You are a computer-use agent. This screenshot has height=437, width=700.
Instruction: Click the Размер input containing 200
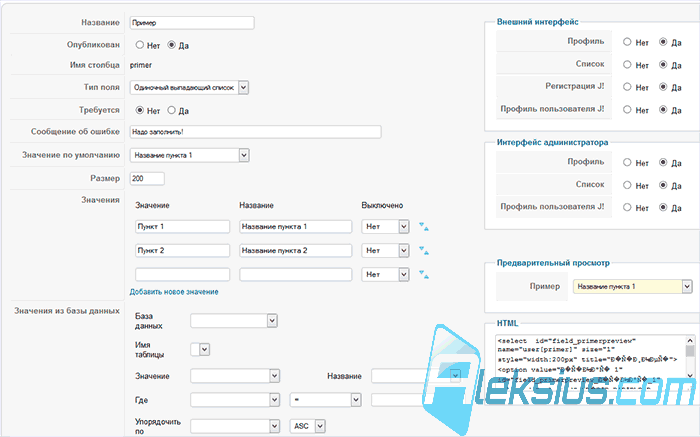pos(147,179)
